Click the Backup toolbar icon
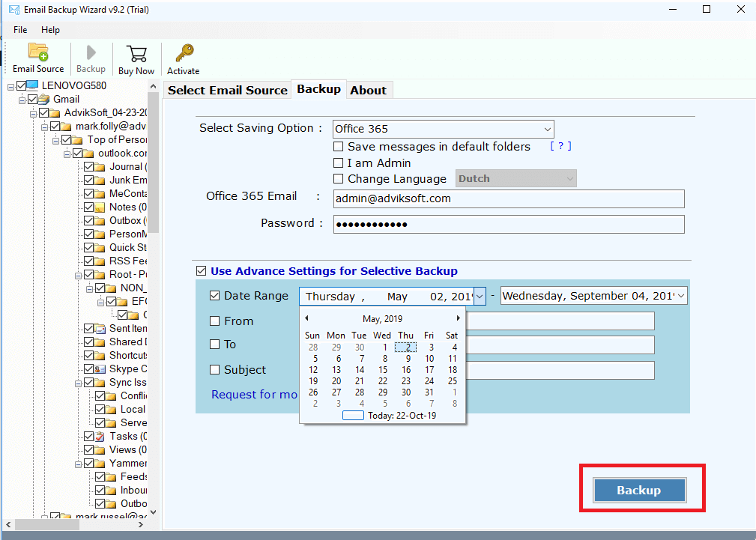The height and width of the screenshot is (540, 756). coord(91,52)
